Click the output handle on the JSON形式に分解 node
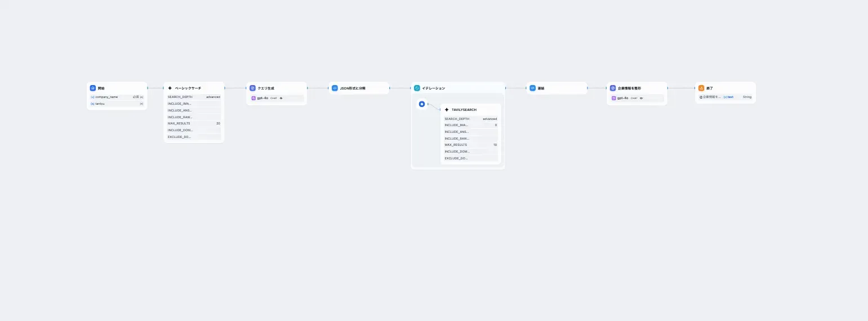The width and height of the screenshot is (868, 321). (390, 88)
